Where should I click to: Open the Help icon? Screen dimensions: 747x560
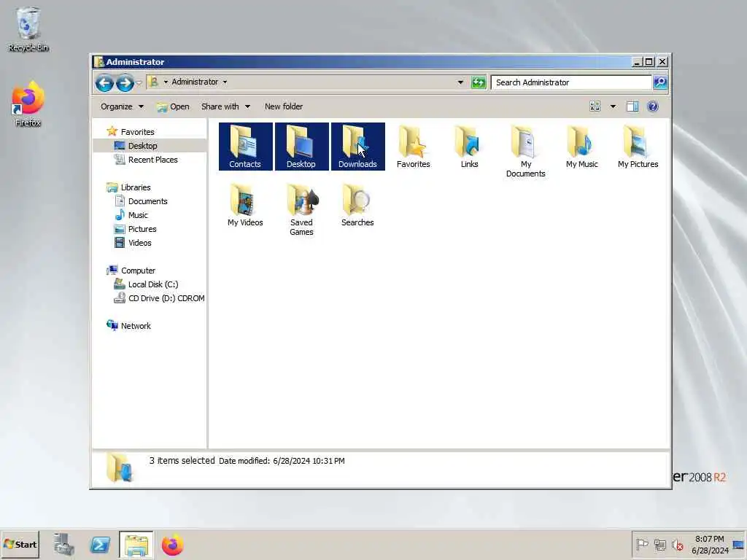click(653, 106)
